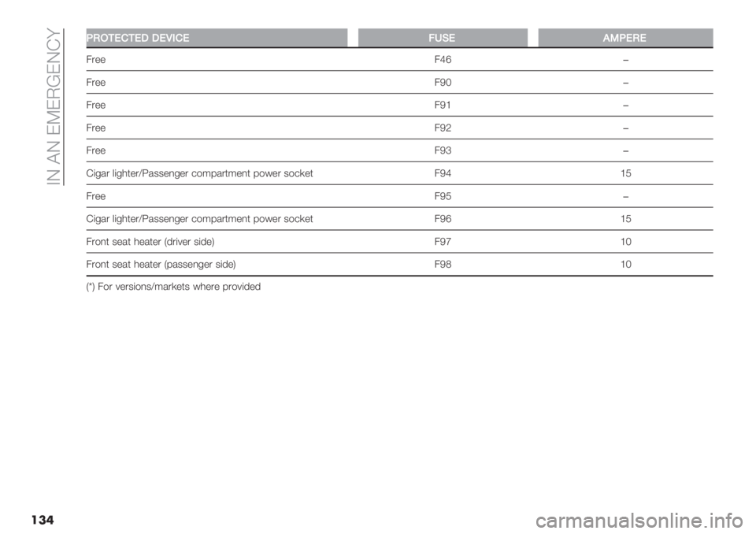Click the Cigar lighter text in F96 row
This screenshot has width=756, height=534.
click(x=199, y=220)
